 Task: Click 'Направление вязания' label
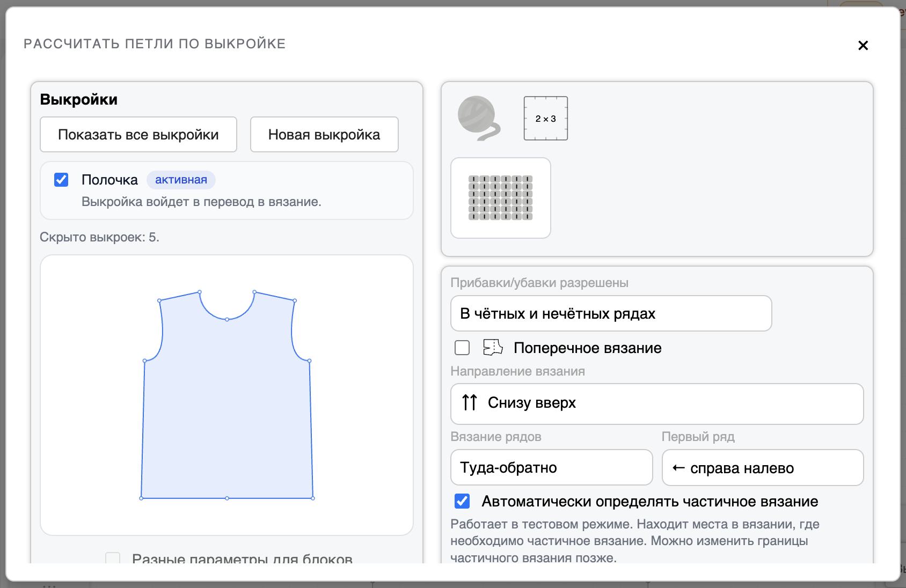(517, 371)
